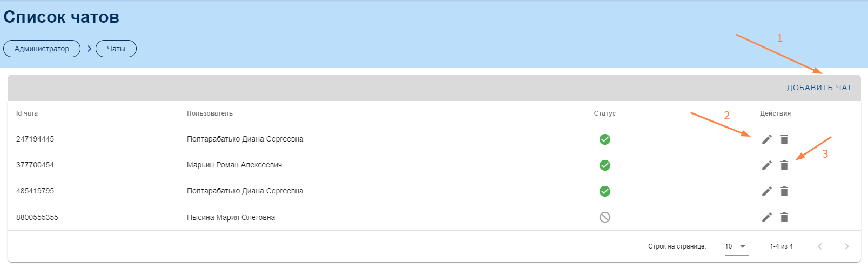Click the Статус column header
This screenshot has width=868, height=268.
[x=604, y=113]
